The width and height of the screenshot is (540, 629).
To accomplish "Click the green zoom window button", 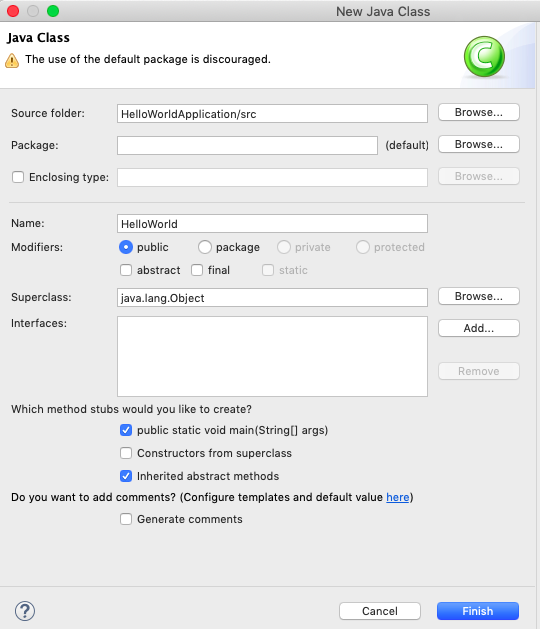I will 53,11.
